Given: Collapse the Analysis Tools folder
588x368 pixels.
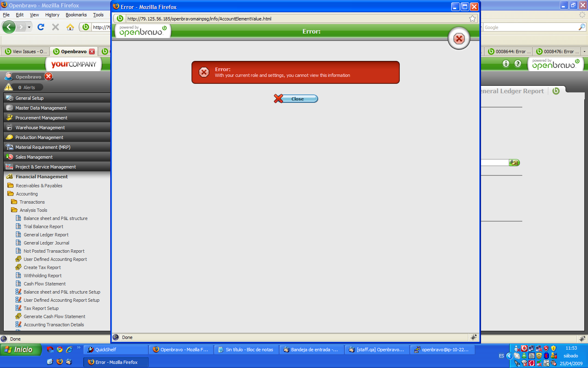Looking at the screenshot, I should pos(33,210).
